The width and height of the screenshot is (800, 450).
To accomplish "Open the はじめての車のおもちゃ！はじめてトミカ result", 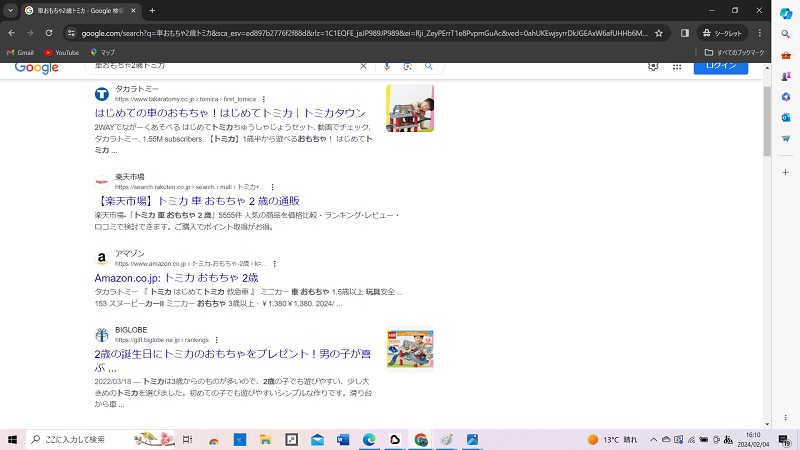I will tap(230, 113).
